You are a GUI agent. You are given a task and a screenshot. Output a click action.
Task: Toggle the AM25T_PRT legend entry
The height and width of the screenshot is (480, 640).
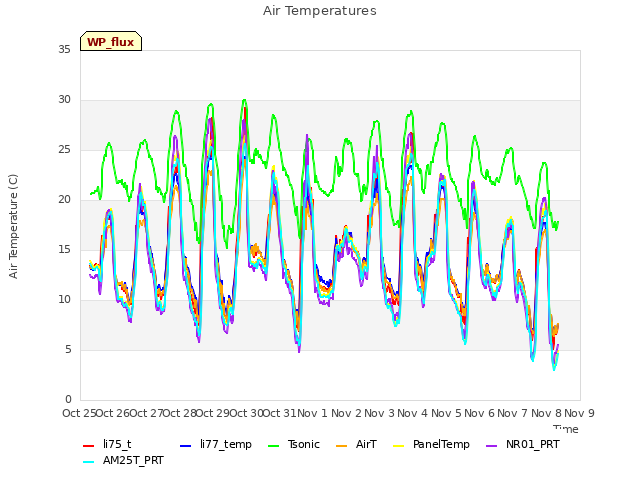coord(123,460)
